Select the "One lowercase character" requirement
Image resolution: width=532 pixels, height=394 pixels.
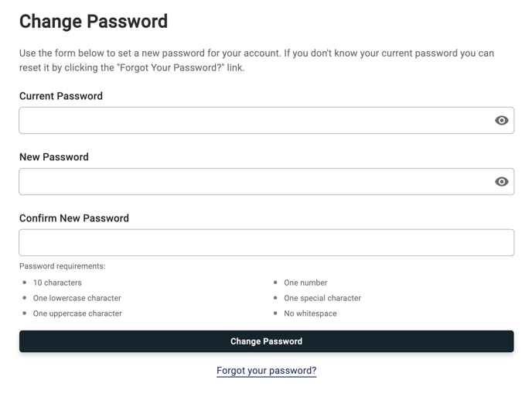tap(77, 298)
